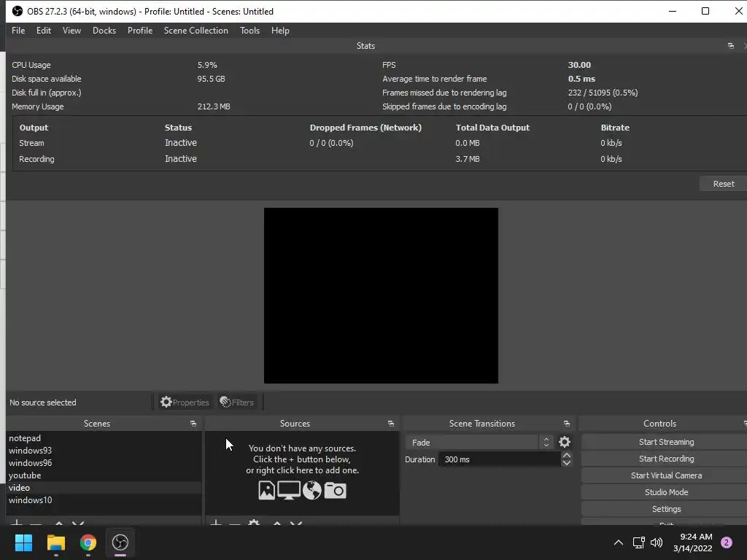The width and height of the screenshot is (747, 560).
Task: Open the File menu
Action: tap(18, 31)
